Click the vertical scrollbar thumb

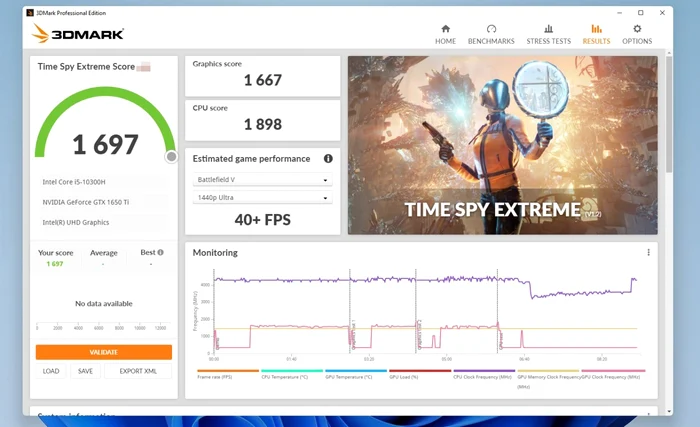[x=668, y=114]
